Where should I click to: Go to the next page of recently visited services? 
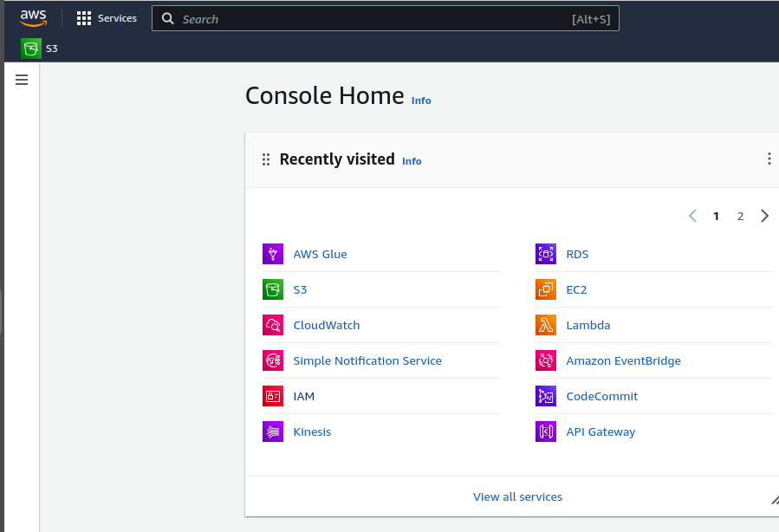pyautogui.click(x=764, y=215)
